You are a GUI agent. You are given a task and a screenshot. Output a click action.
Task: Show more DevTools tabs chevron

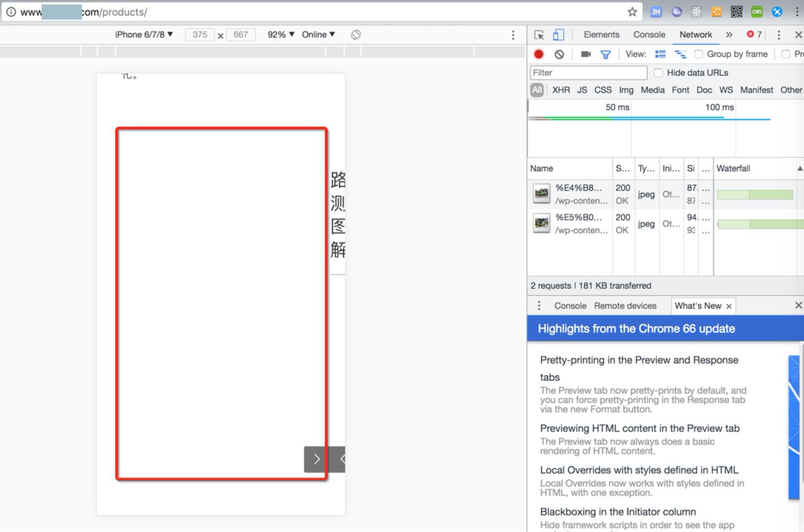729,35
